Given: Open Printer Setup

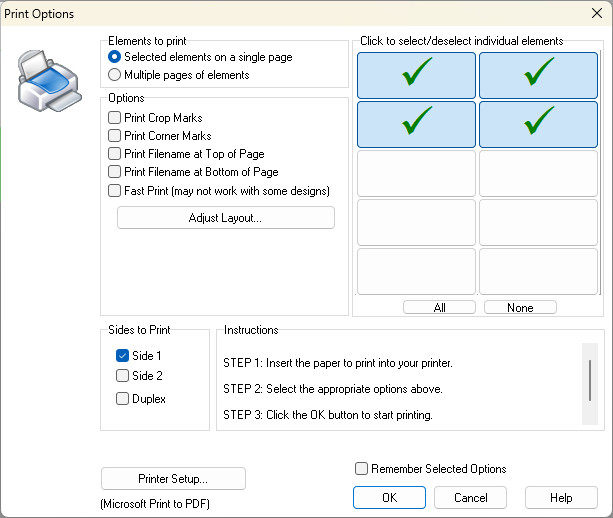Looking at the screenshot, I should point(173,479).
